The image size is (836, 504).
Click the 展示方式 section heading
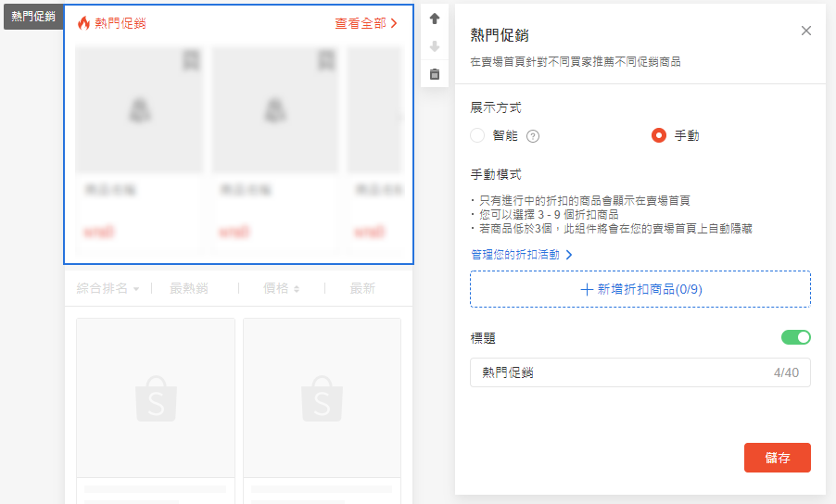pos(495,107)
